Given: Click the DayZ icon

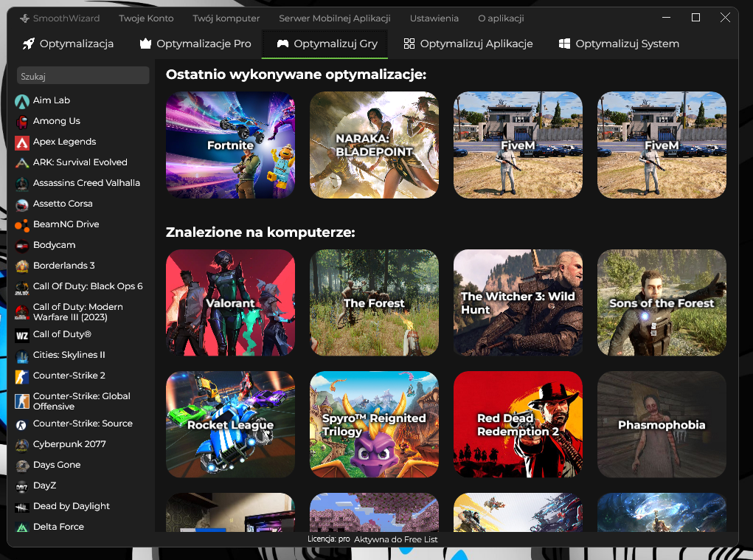Looking at the screenshot, I should 22,486.
